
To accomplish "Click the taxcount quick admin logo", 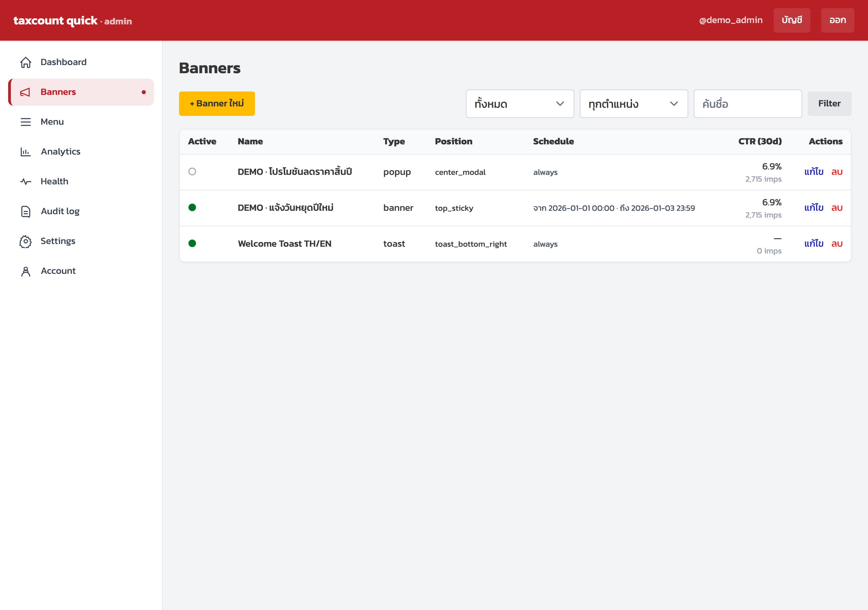I will (x=73, y=20).
